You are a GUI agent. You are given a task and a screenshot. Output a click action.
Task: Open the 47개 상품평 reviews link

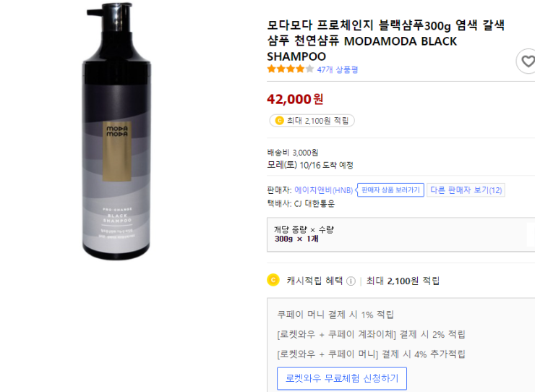point(337,69)
